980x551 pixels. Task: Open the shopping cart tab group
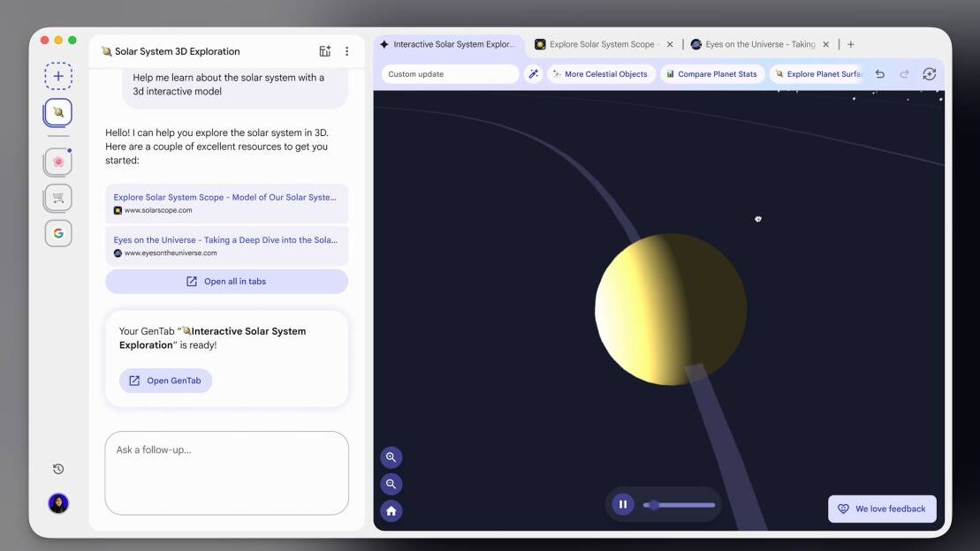tap(58, 198)
